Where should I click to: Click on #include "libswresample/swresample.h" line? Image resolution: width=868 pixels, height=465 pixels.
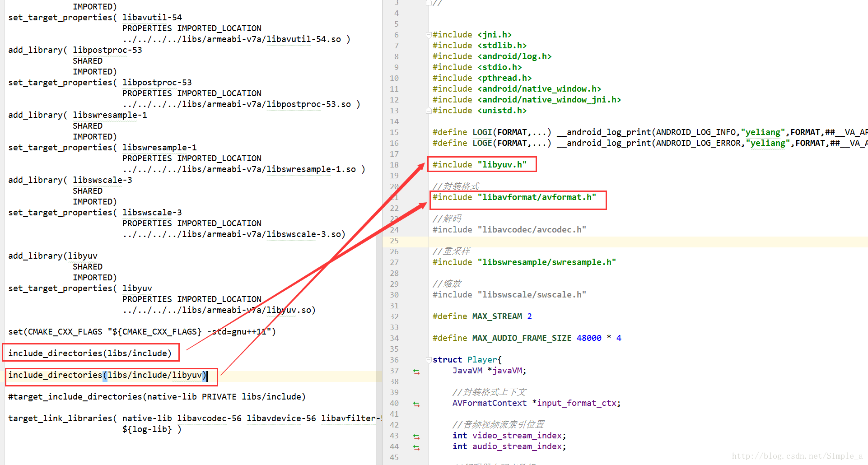524,262
